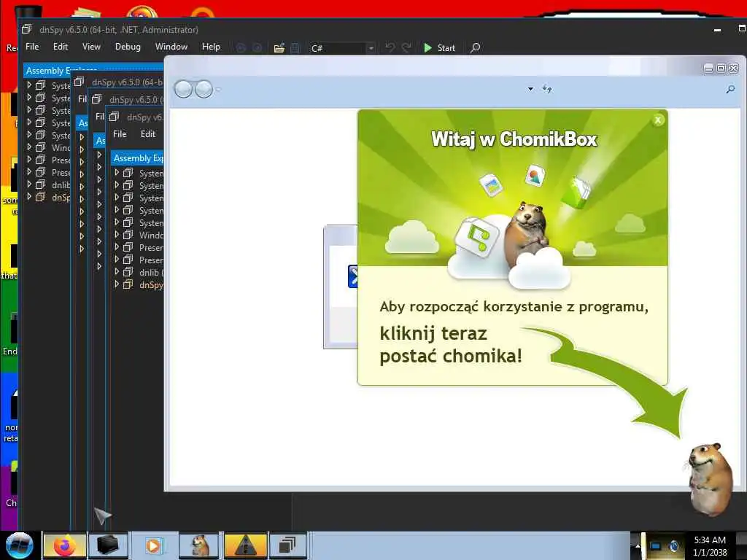Show hidden tray icons arrow
Screen dimensions: 747x560
[x=638, y=545]
